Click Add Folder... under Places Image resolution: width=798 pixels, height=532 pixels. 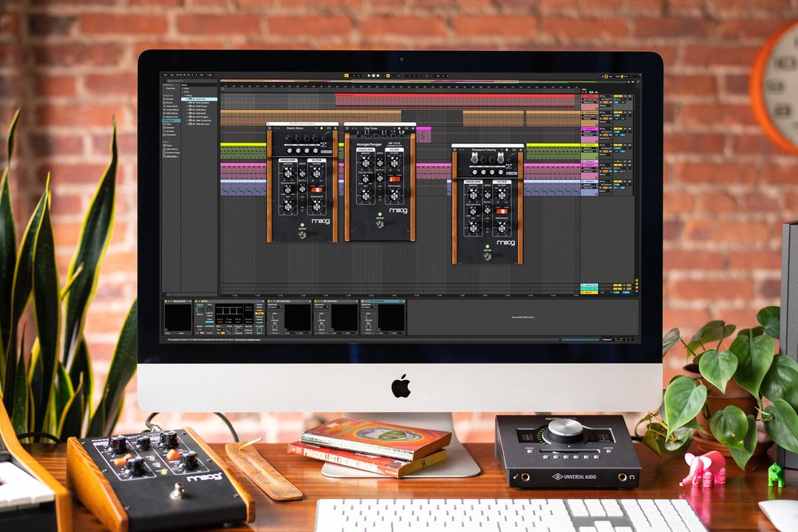coord(171,156)
